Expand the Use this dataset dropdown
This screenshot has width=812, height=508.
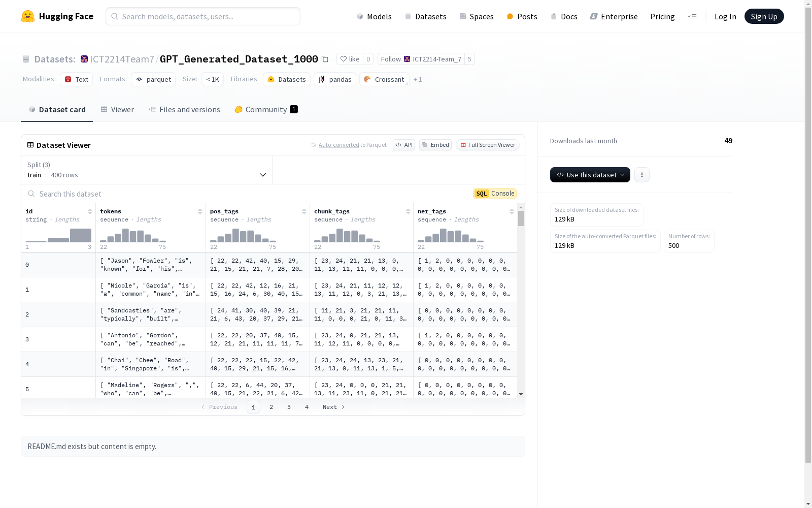click(x=590, y=175)
